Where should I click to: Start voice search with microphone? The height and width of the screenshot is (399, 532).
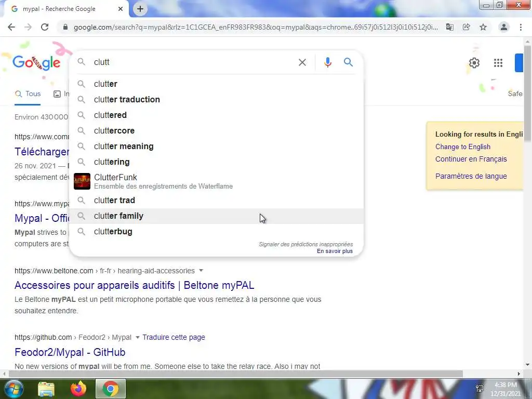(x=327, y=62)
